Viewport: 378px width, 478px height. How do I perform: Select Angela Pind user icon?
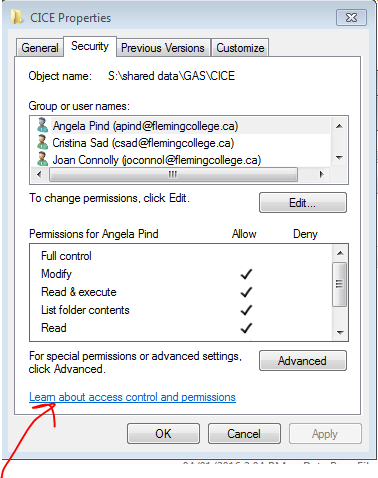[x=42, y=125]
